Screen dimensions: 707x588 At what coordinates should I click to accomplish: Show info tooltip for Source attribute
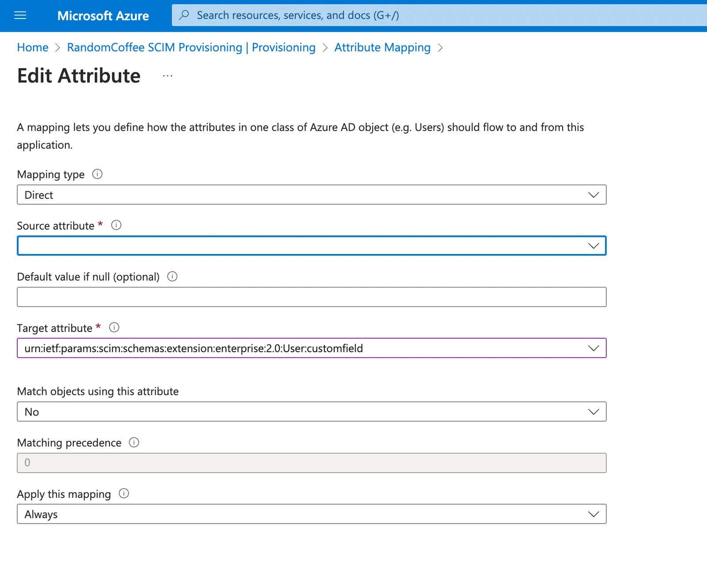coord(116,225)
